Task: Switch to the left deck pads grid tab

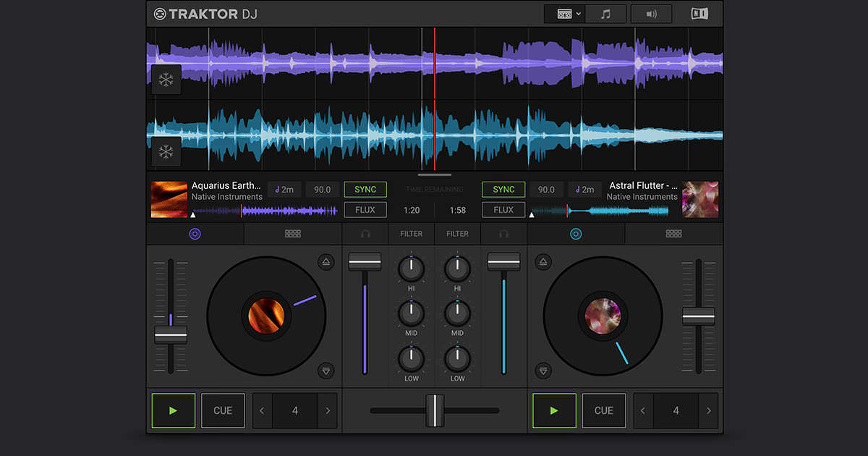Action: pyautogui.click(x=293, y=234)
